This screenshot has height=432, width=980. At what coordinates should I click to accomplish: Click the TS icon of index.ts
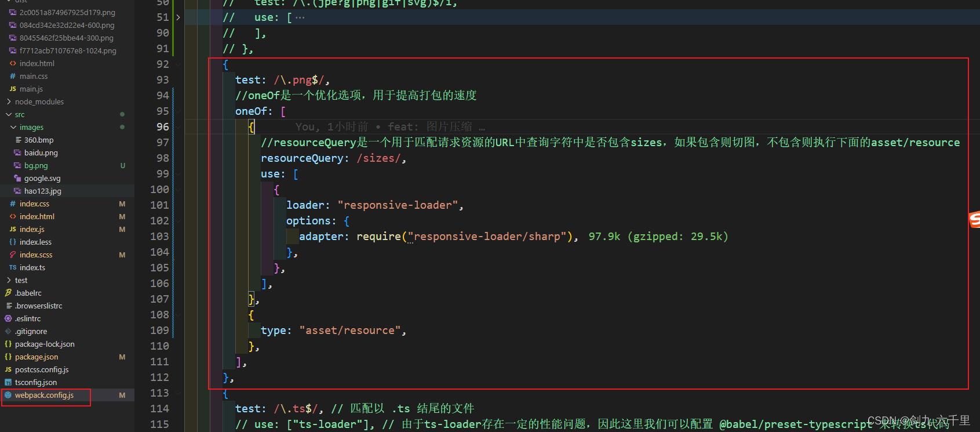(13, 267)
